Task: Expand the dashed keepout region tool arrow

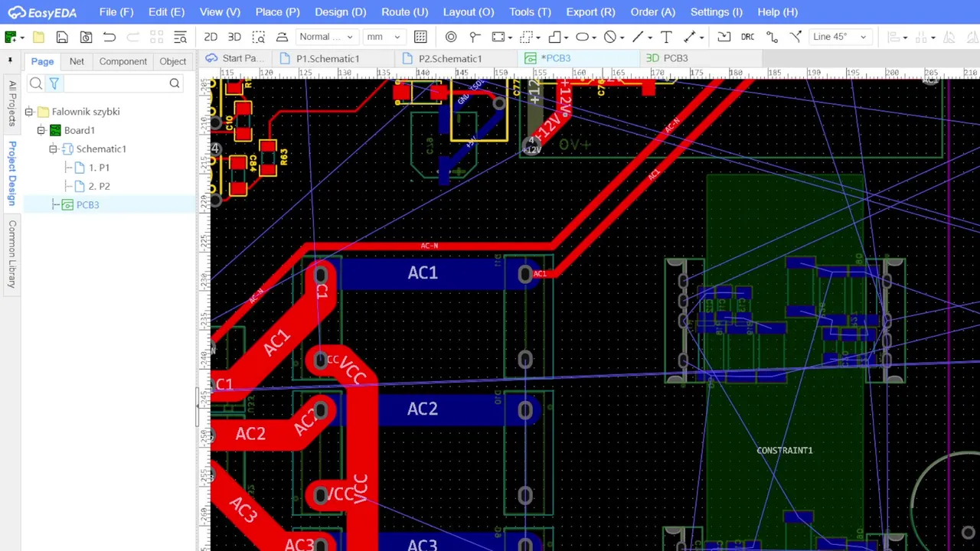Action: click(539, 37)
